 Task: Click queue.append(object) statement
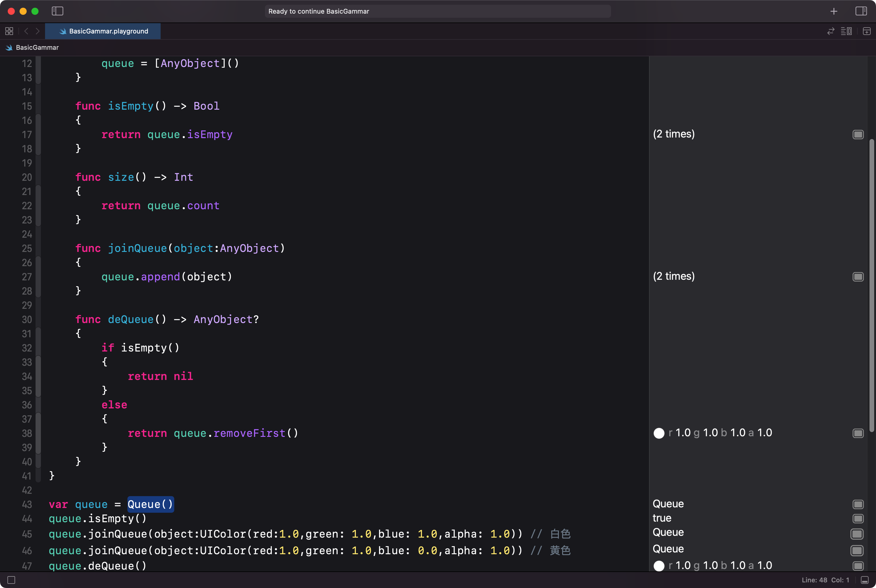pyautogui.click(x=167, y=277)
